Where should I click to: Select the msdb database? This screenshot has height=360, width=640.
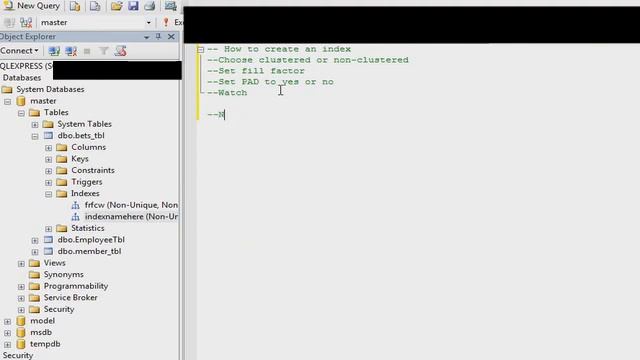[x=41, y=332]
